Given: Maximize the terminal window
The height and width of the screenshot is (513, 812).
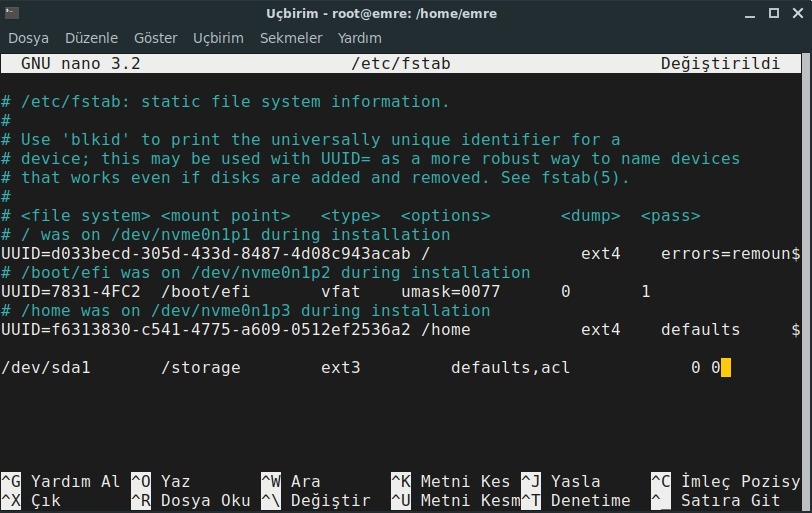Looking at the screenshot, I should pos(774,13).
